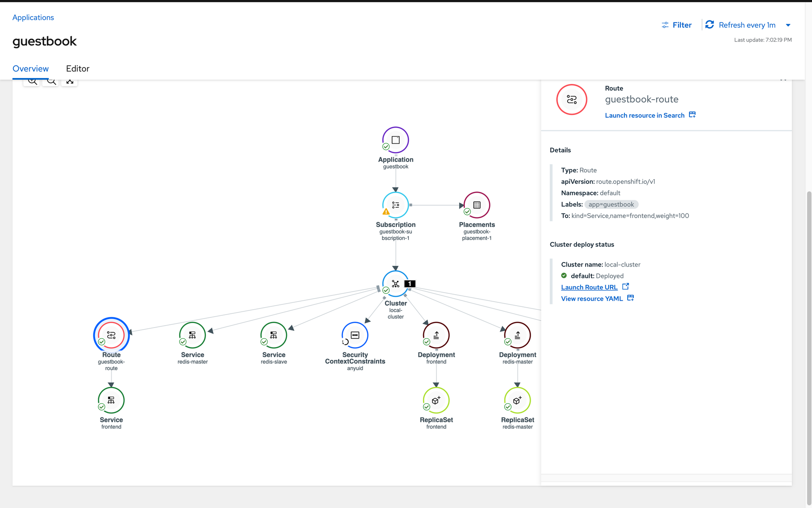Image resolution: width=812 pixels, height=508 pixels.
Task: Click the Service redis-master node
Action: click(x=192, y=335)
